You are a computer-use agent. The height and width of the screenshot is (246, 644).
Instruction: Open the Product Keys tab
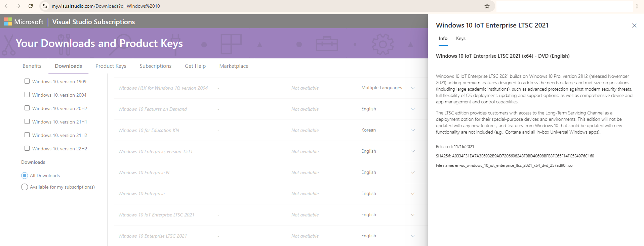[111, 66]
